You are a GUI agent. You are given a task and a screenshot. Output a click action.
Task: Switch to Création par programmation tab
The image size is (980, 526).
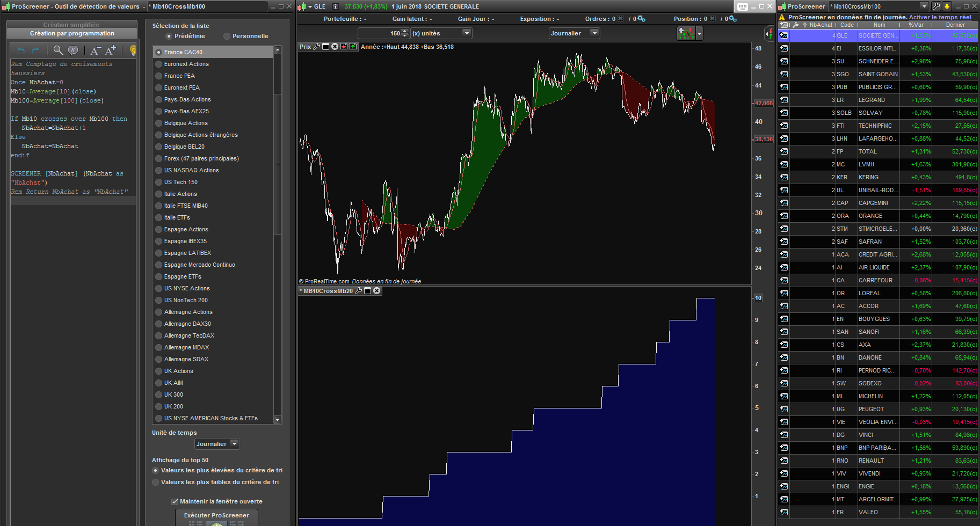pos(72,33)
